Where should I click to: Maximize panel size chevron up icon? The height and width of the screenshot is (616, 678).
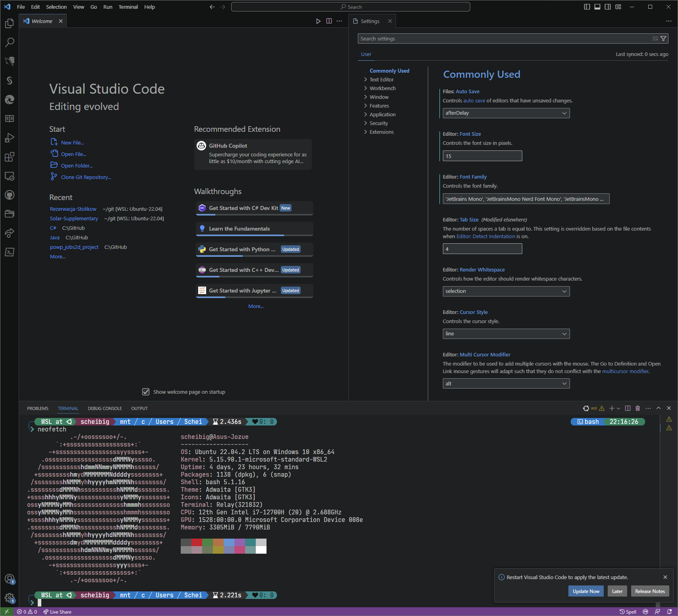[x=659, y=408]
